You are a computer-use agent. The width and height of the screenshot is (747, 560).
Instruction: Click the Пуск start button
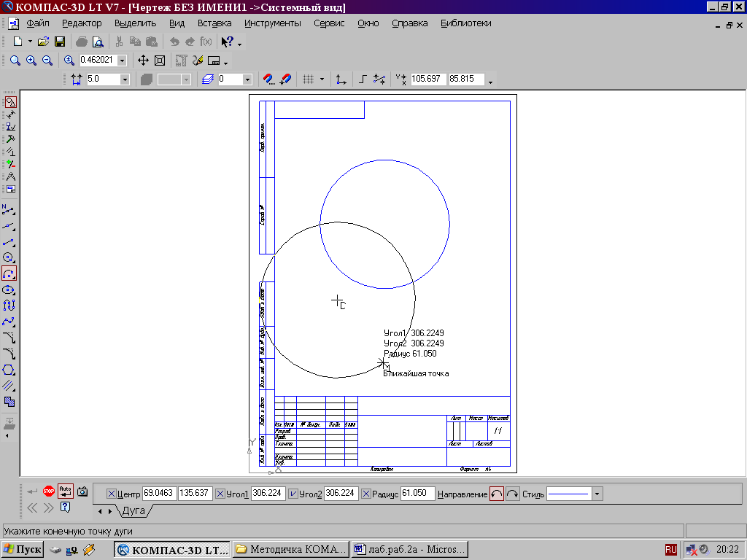(23, 550)
